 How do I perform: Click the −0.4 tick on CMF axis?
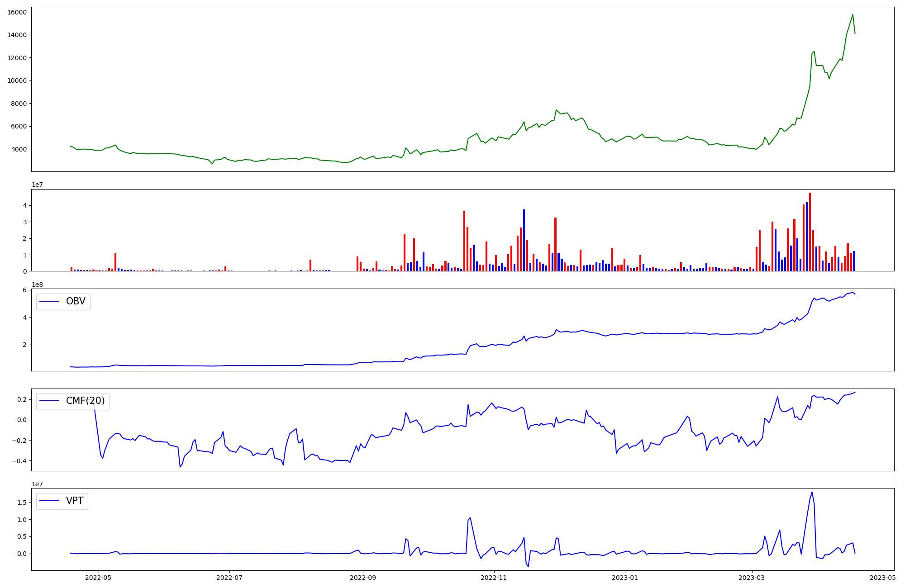click(x=20, y=461)
